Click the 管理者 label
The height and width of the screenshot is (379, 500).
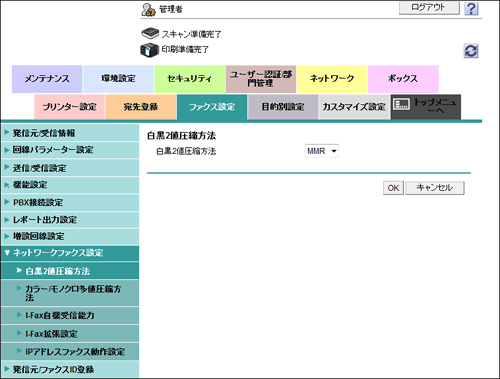point(171,9)
